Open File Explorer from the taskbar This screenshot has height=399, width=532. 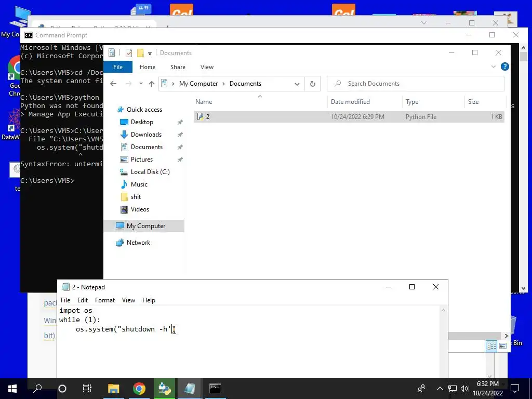(x=114, y=389)
